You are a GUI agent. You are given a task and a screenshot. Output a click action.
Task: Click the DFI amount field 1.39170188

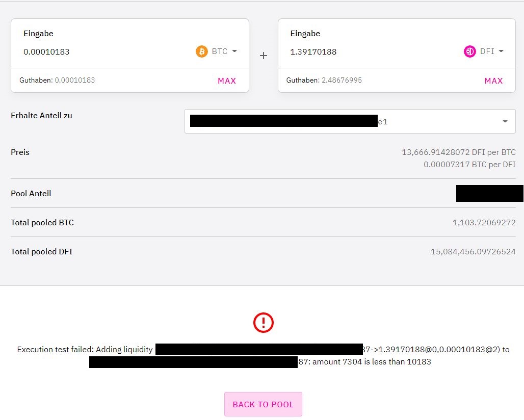(313, 52)
